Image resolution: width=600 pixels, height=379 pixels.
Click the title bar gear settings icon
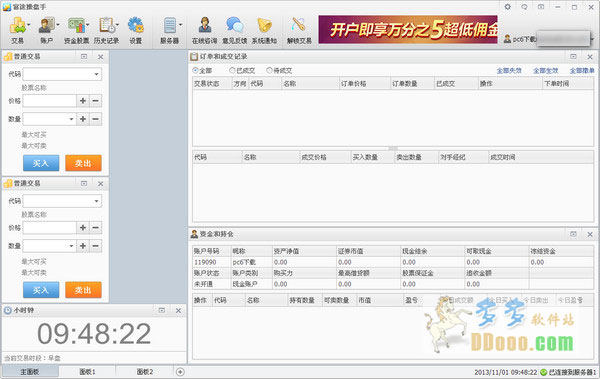(x=507, y=7)
